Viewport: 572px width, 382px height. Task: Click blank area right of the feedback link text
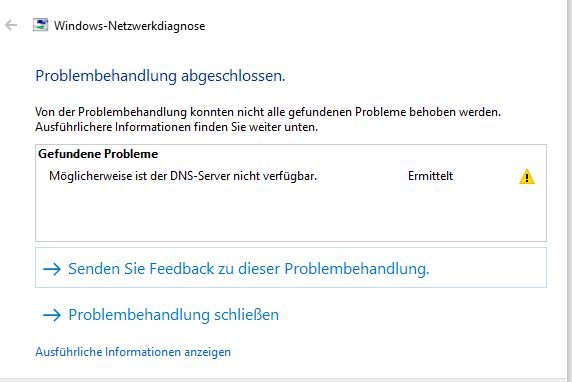pyautogui.click(x=487, y=269)
